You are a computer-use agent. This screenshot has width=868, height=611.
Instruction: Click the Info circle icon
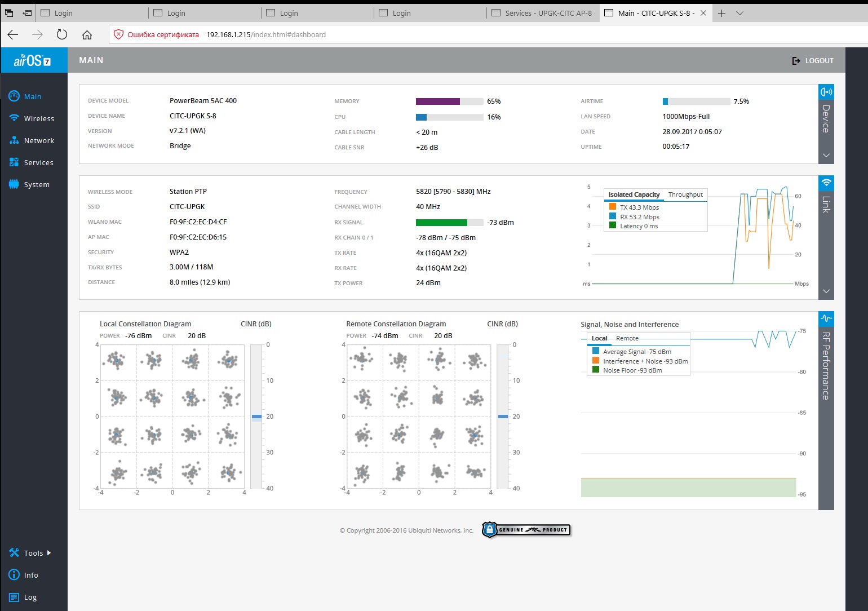point(14,575)
